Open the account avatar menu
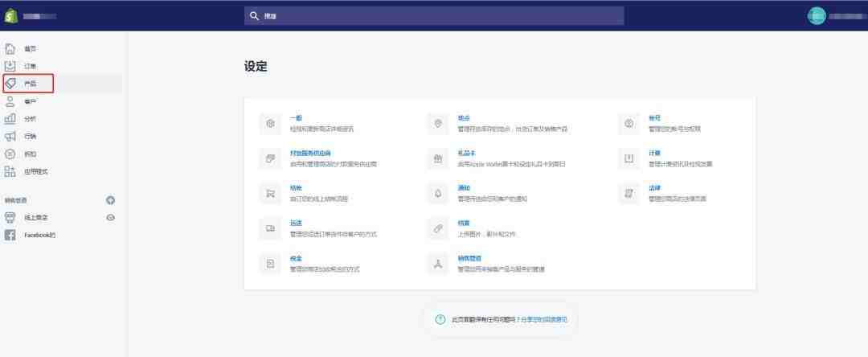This screenshot has height=357, width=868. point(817,16)
